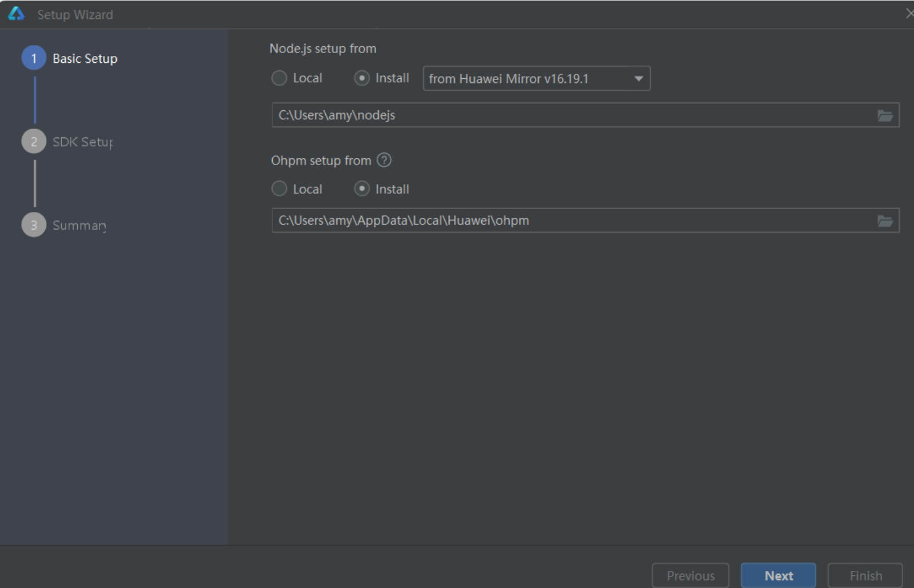Screen dimensions: 914x588
Task: Open folder browser for Node.js path
Action: click(885, 115)
